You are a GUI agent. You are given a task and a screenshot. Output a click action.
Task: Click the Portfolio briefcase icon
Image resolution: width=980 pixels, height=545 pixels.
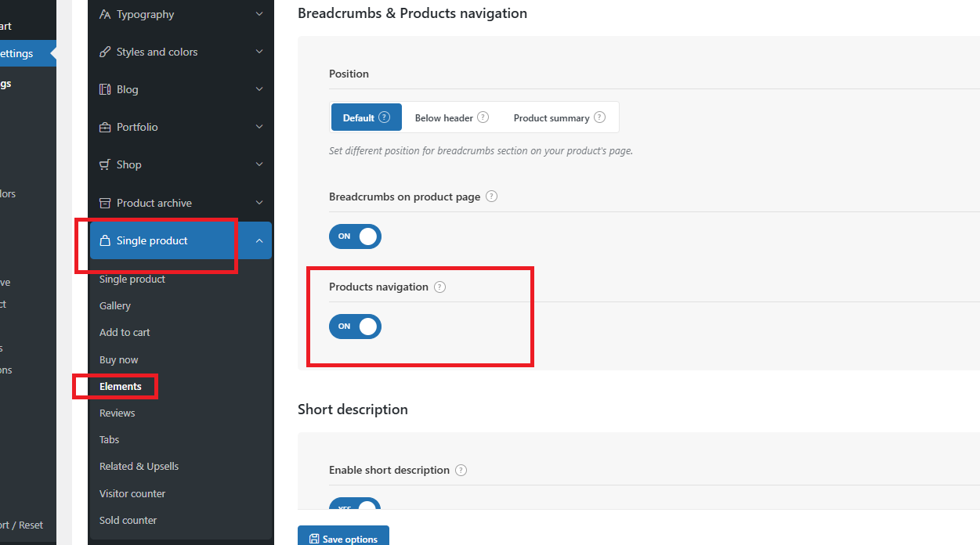[105, 127]
